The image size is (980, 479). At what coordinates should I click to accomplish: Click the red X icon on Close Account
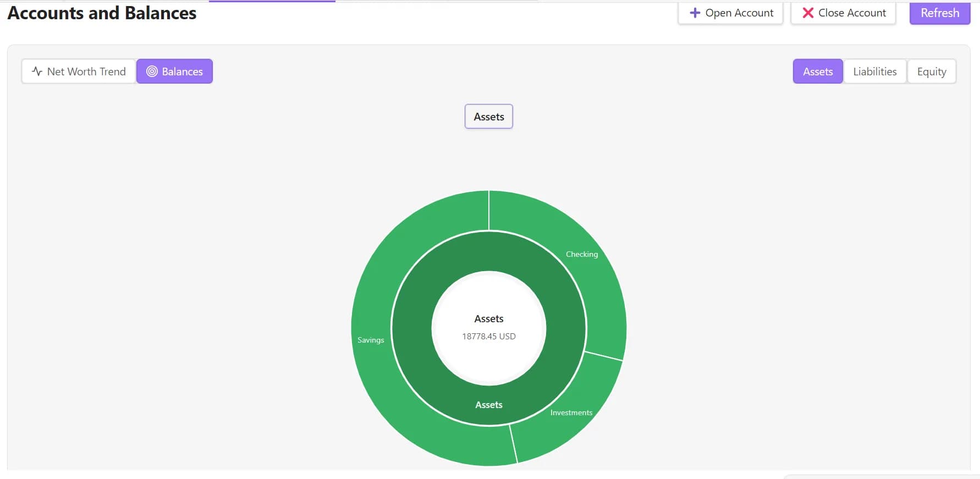click(x=808, y=13)
